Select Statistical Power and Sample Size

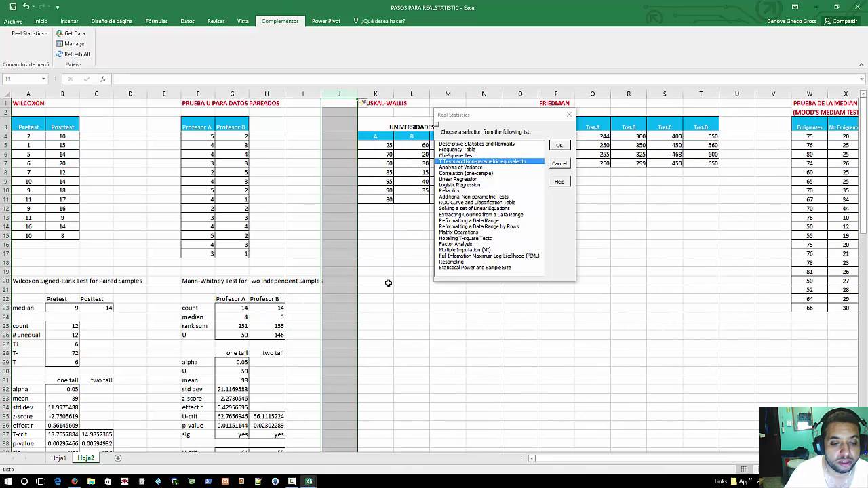475,268
